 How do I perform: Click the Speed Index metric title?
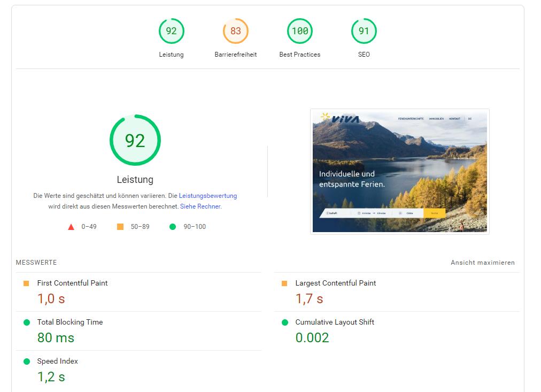tap(58, 361)
